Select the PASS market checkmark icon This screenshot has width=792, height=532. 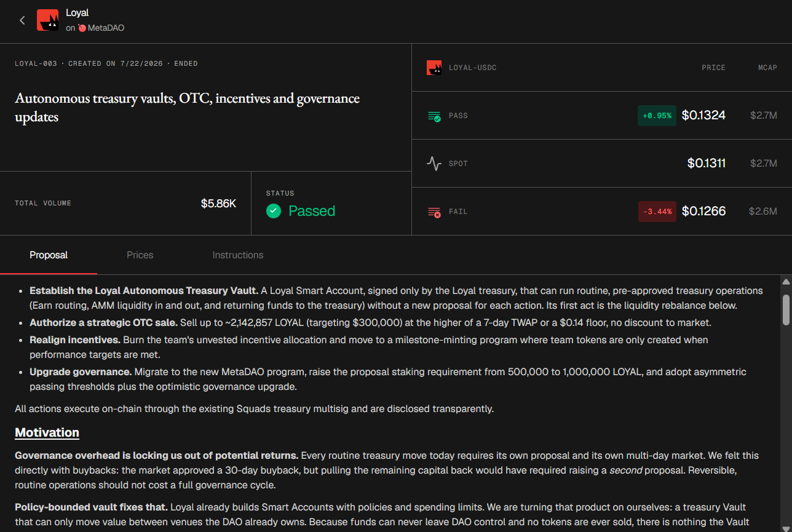[x=434, y=116]
